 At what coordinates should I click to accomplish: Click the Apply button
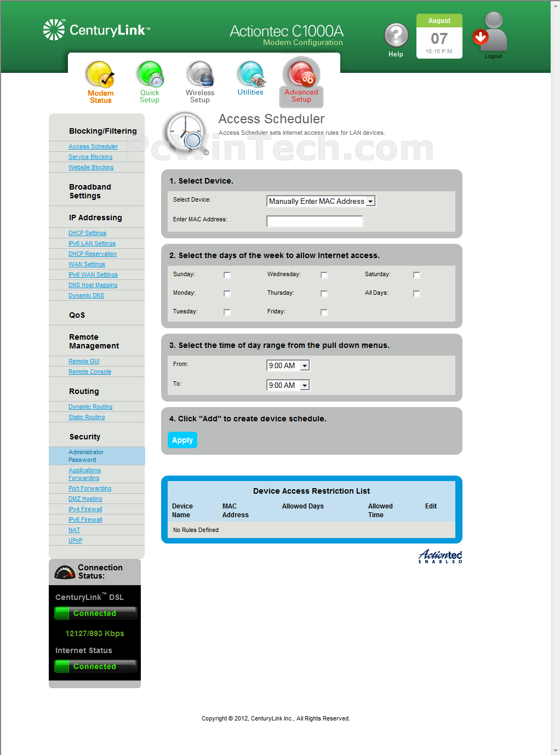[x=182, y=440]
